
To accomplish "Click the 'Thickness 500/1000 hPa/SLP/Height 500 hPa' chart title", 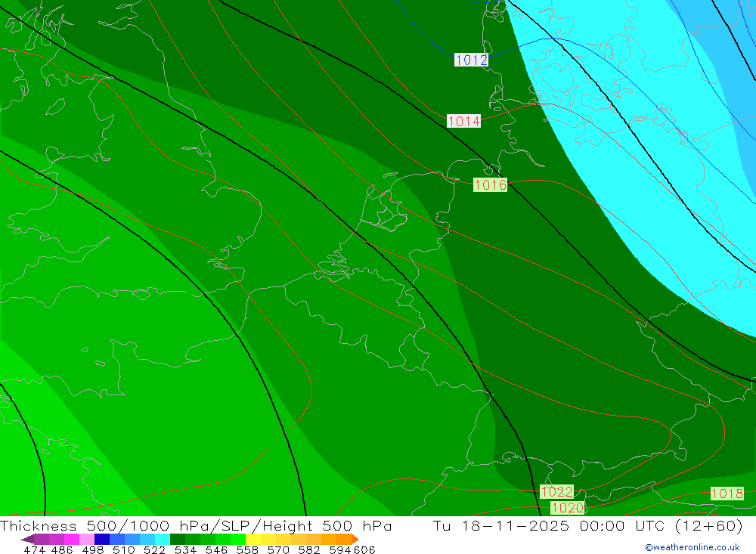I will click(196, 525).
